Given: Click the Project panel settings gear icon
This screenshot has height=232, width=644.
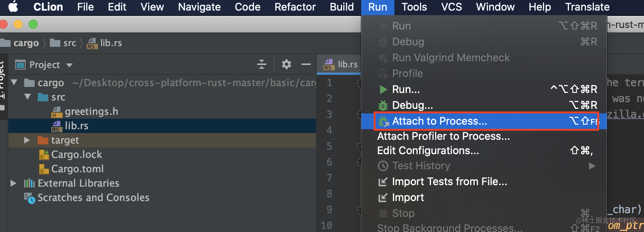Looking at the screenshot, I should coord(287,65).
